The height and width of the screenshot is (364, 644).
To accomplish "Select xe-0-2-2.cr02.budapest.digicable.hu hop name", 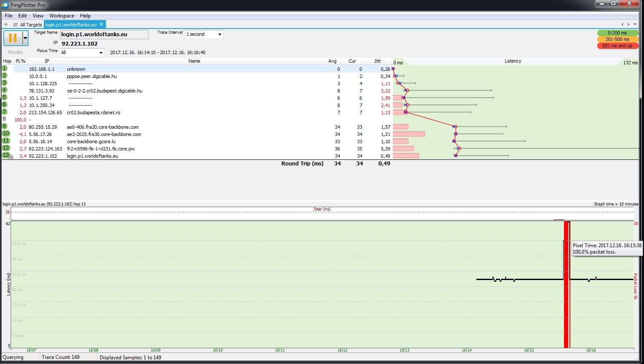I will point(105,91).
